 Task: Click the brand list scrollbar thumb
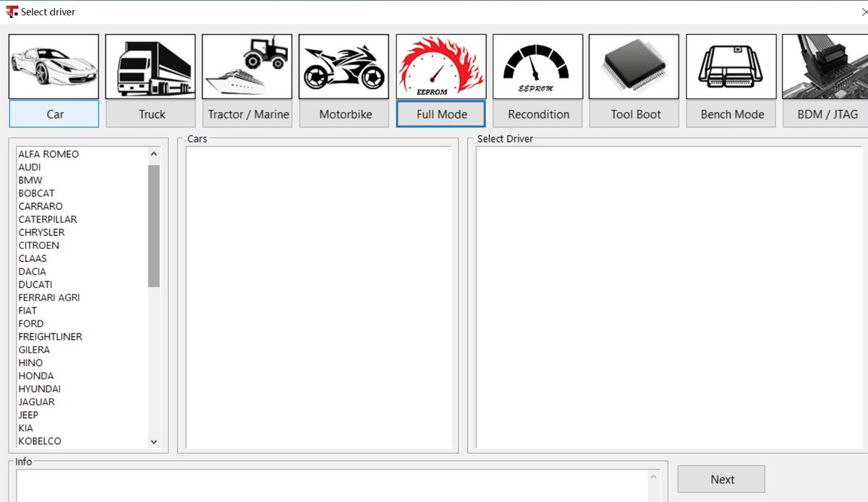tap(153, 226)
